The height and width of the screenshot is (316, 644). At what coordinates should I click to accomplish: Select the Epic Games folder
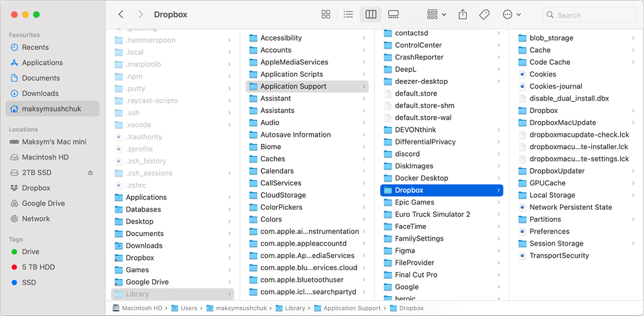tap(442, 202)
